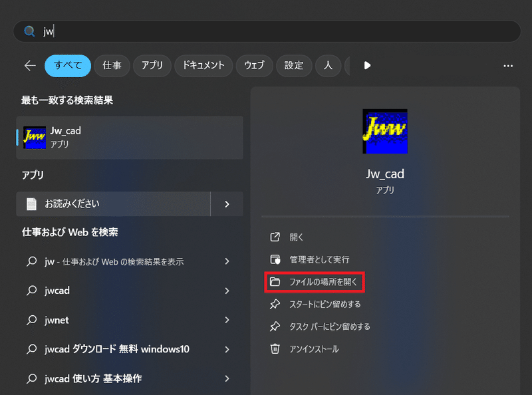Screen dimensions: 532x395
Task: Expand the jwcad 使い方 suggestion chevron
Action: tap(227, 378)
